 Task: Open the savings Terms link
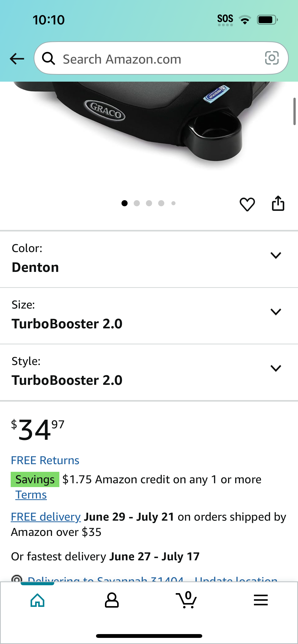pos(31,495)
